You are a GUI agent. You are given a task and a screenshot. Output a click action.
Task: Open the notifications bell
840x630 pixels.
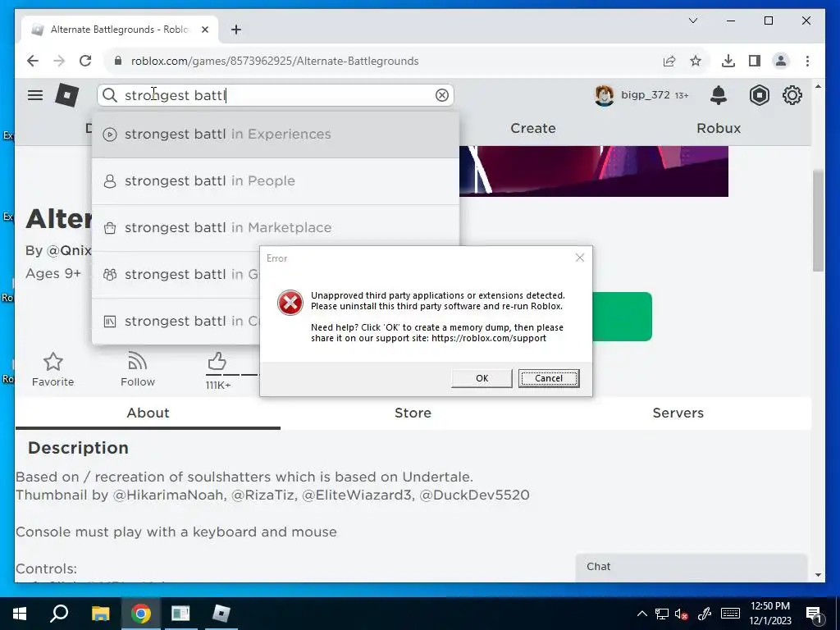(719, 95)
